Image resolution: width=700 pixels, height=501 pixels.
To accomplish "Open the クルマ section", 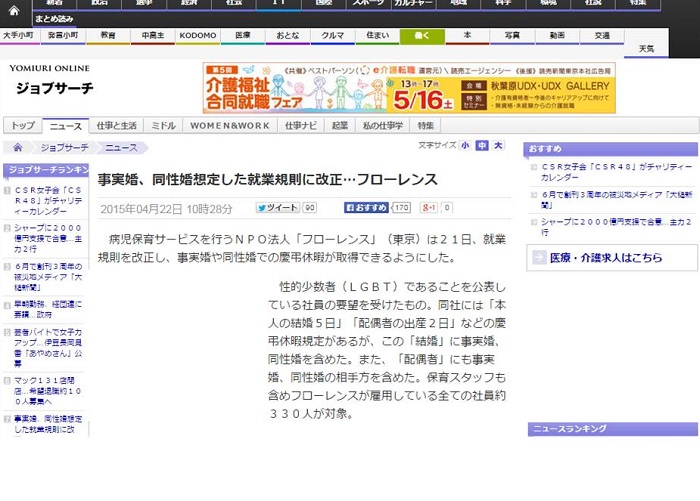I will (333, 35).
